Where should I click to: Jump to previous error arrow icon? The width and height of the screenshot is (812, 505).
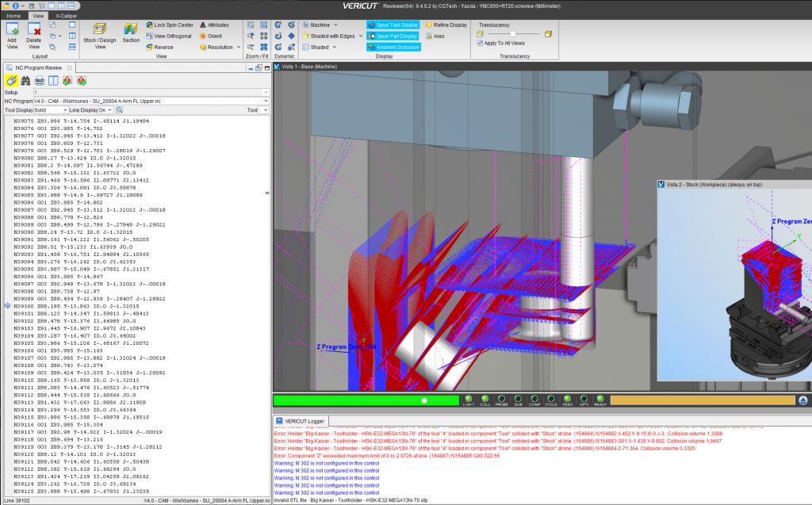point(67,81)
